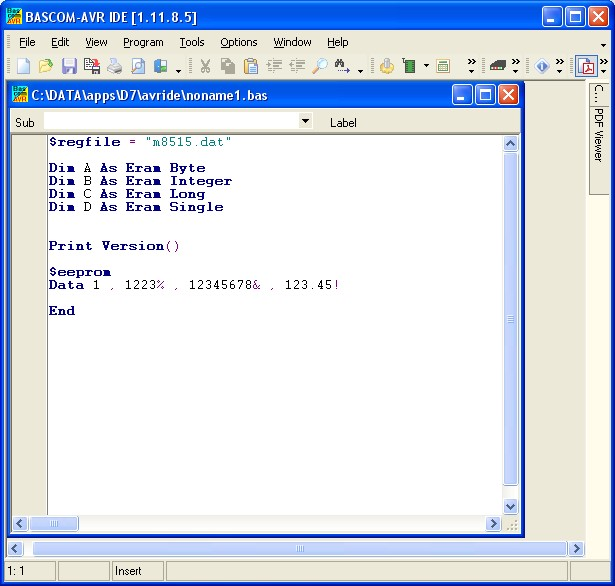The width and height of the screenshot is (615, 586).
Task: Click the editor scroll up arrow
Action: pos(510,144)
